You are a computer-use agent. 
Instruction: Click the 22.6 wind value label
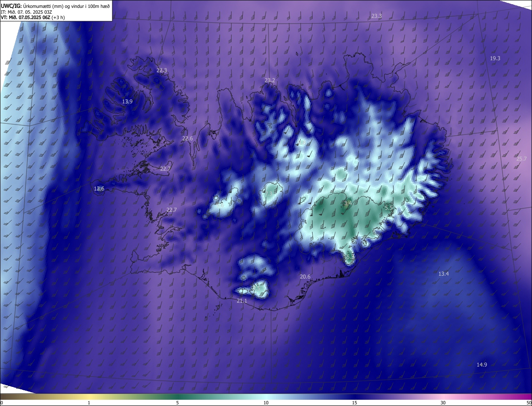coord(187,138)
